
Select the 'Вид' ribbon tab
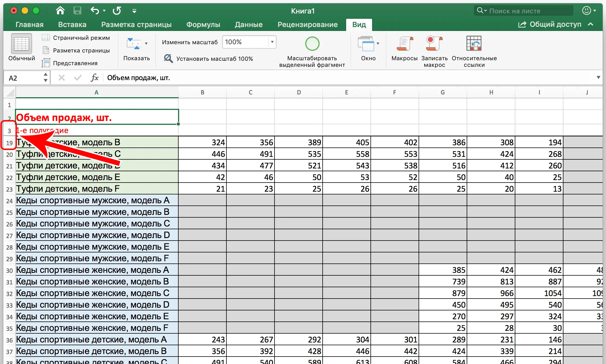click(359, 25)
